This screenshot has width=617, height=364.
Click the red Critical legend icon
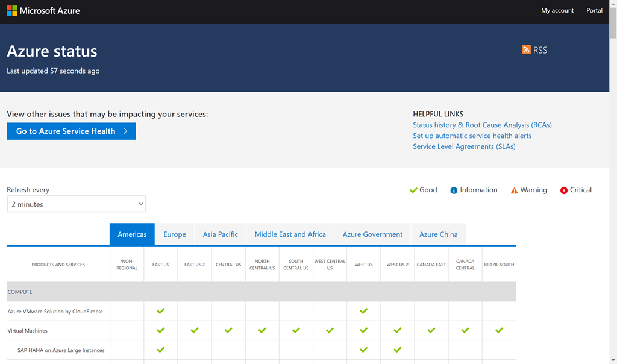point(564,190)
